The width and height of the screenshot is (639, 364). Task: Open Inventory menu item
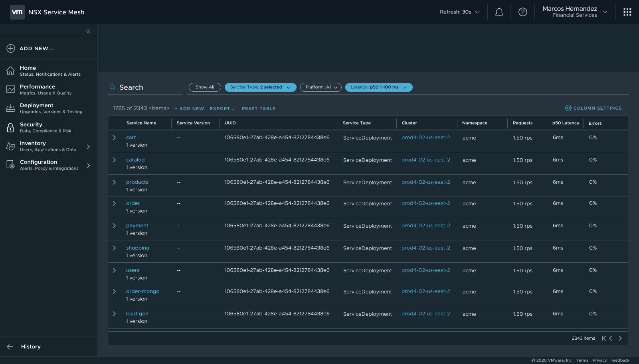click(49, 146)
